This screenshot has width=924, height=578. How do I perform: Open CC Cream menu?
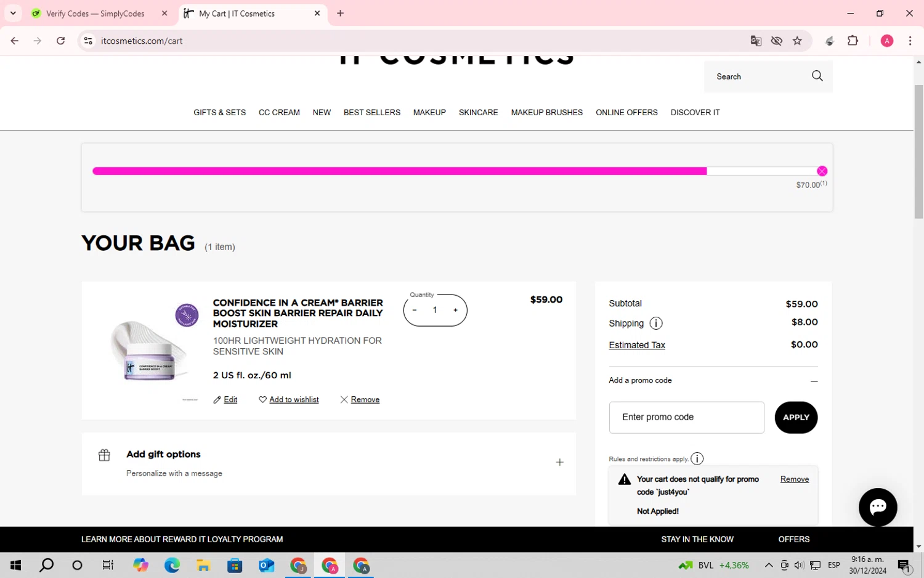[279, 112]
